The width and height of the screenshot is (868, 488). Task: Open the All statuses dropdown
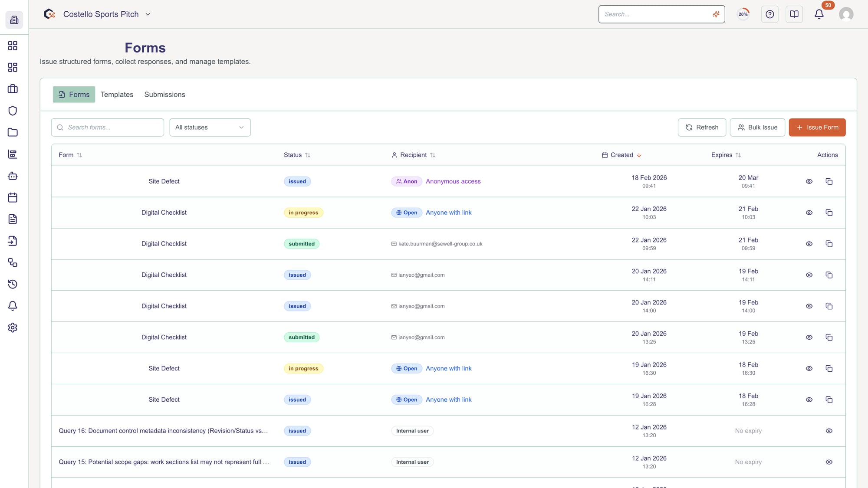pyautogui.click(x=210, y=127)
